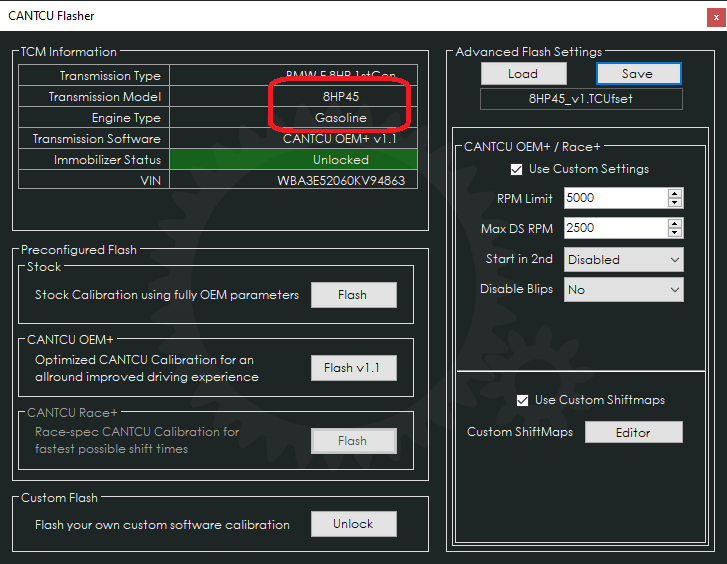Click Flash v1.1 for CANTCU OEM+

click(x=353, y=368)
